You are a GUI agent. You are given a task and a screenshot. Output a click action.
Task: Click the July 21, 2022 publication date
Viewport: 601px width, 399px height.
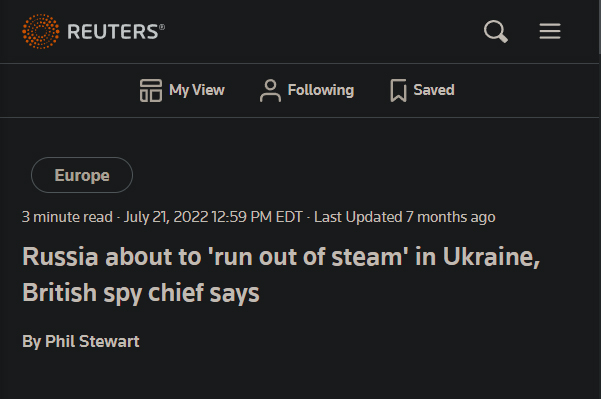(166, 217)
